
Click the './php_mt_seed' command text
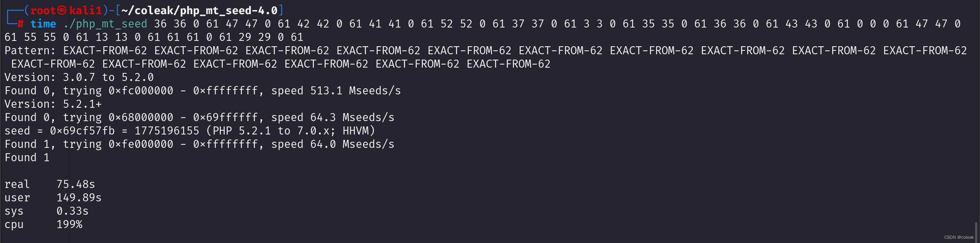point(105,24)
